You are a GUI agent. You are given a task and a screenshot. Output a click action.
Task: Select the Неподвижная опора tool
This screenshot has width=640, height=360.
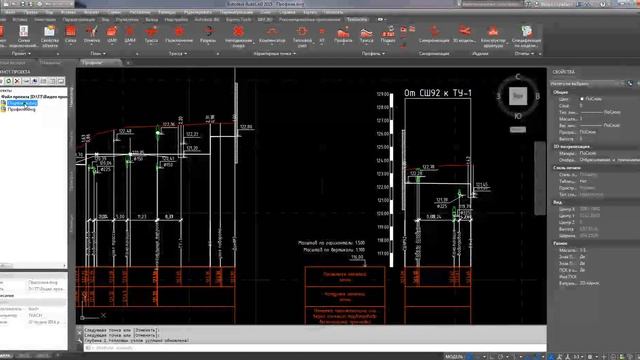[238, 36]
